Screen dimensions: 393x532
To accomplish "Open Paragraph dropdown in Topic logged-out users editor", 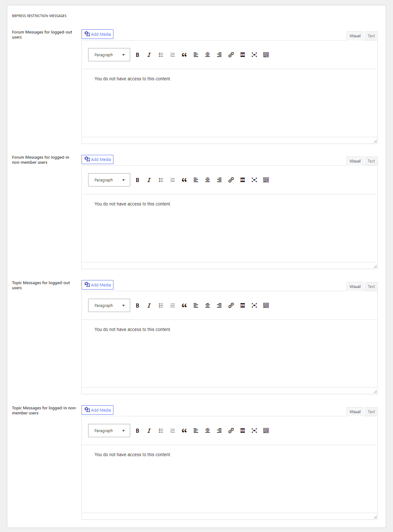I will click(x=109, y=305).
